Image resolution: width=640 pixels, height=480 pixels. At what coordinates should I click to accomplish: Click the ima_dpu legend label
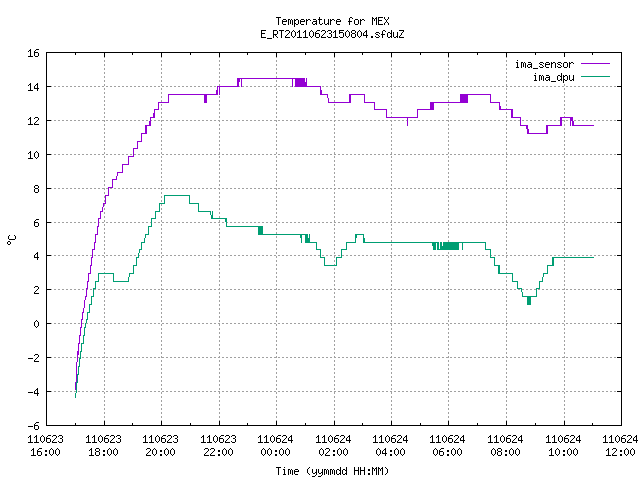pyautogui.click(x=554, y=77)
